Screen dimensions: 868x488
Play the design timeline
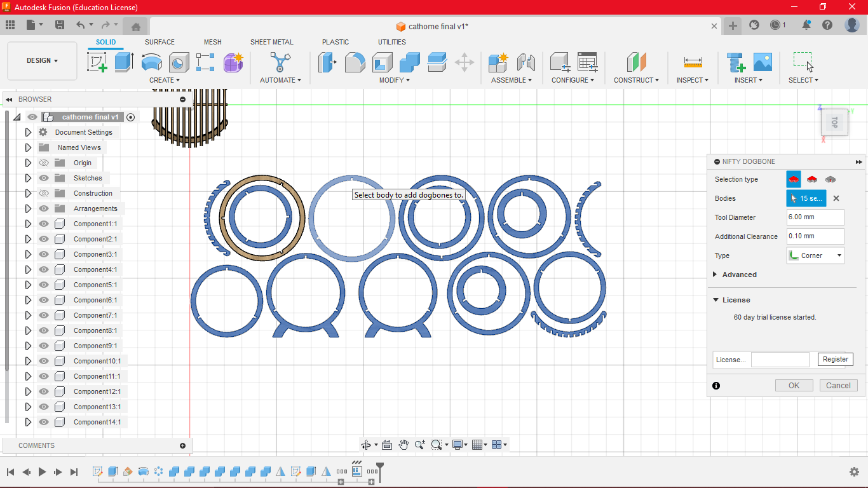pos(43,471)
